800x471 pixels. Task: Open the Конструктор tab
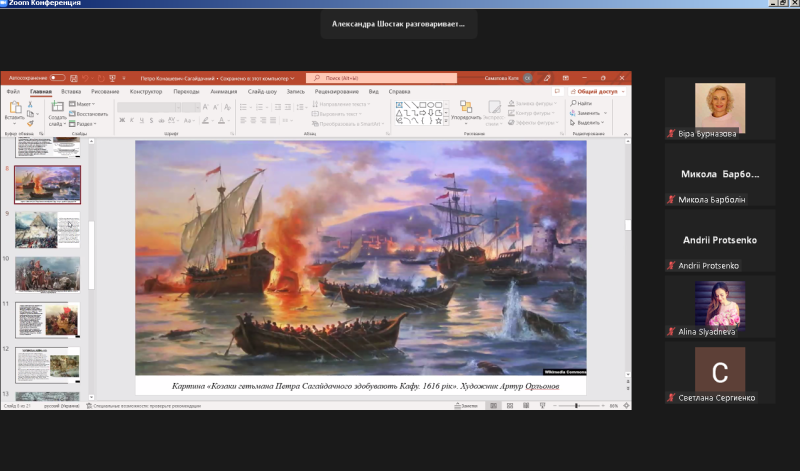tap(146, 92)
